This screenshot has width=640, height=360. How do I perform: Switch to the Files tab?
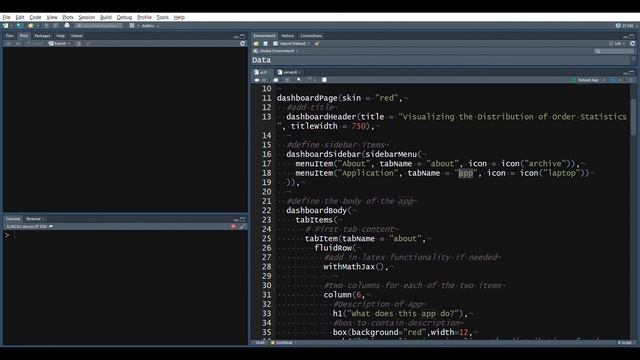coord(10,36)
